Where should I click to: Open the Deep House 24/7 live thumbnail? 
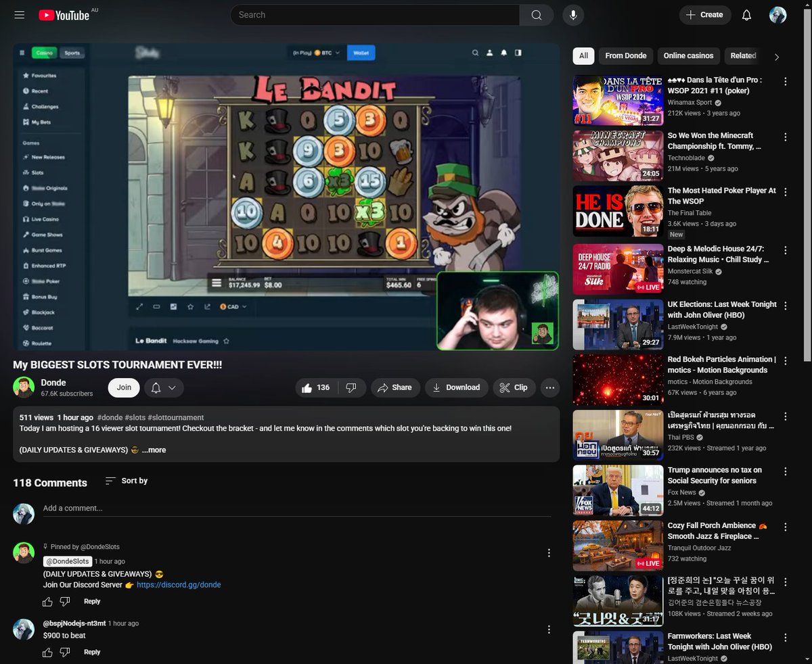tap(618, 269)
